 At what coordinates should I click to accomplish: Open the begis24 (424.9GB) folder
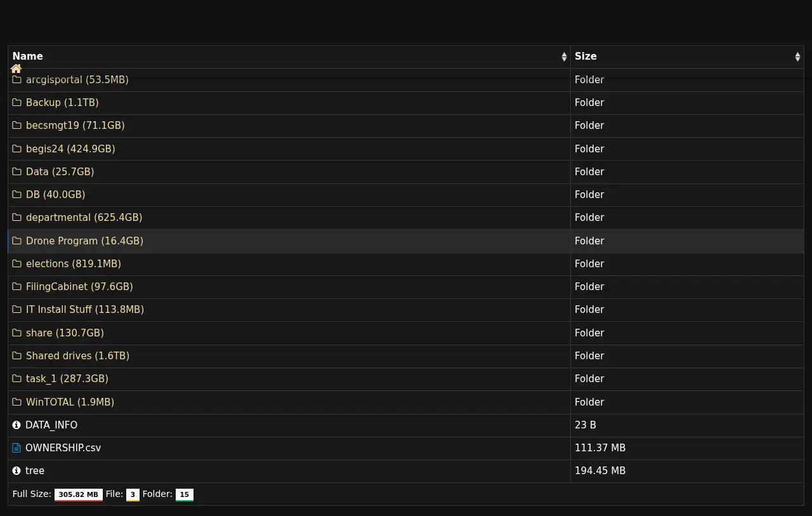[70, 149]
